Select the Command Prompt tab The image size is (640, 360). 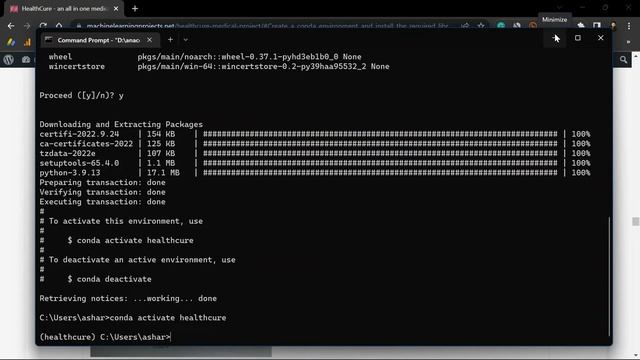click(x=98, y=40)
